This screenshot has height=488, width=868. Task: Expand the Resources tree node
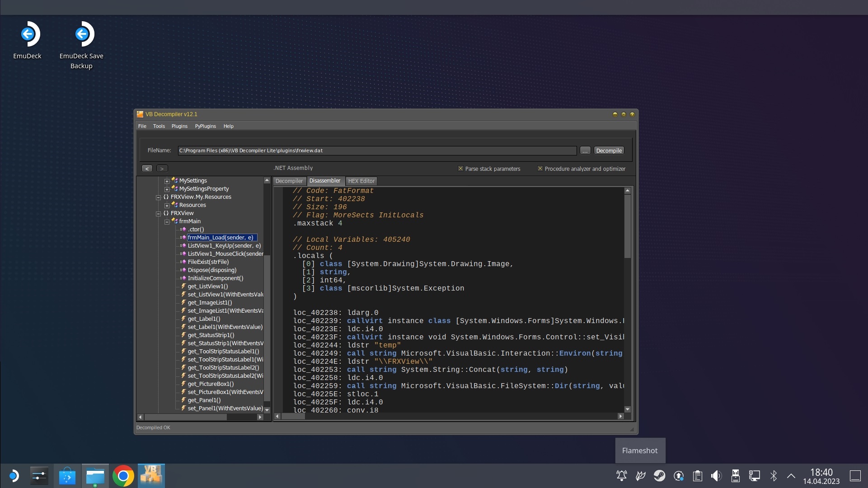(167, 206)
